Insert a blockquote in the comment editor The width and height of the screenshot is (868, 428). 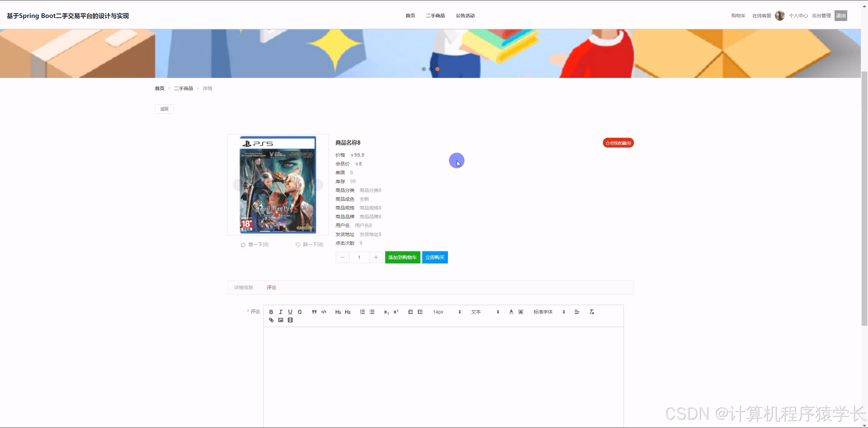(314, 312)
